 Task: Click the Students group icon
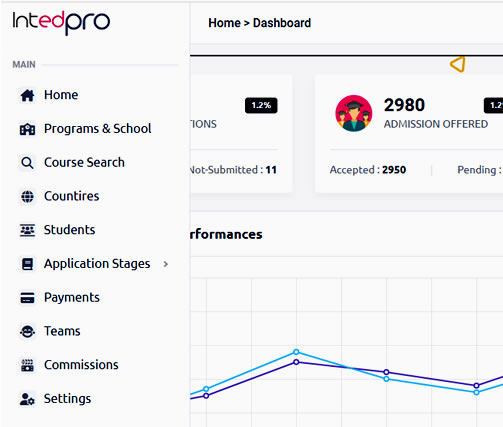point(27,230)
